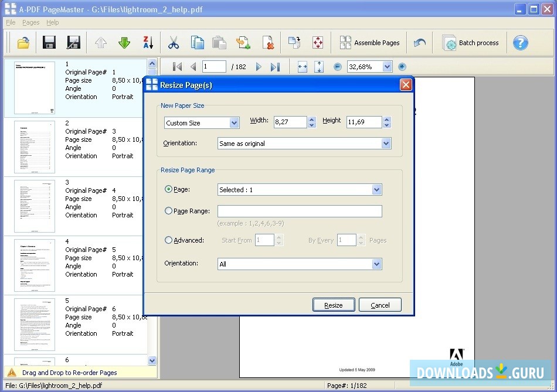Select the green download-page icon in toolbar

point(123,42)
